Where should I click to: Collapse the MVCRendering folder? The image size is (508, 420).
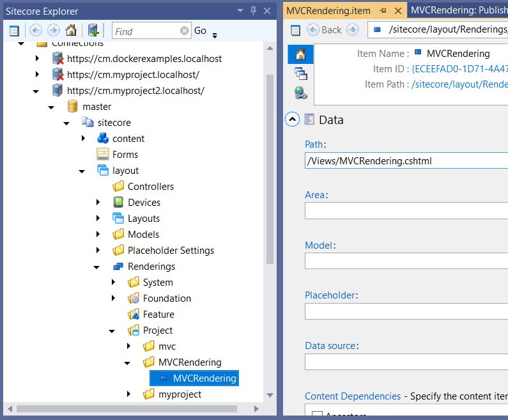click(127, 363)
